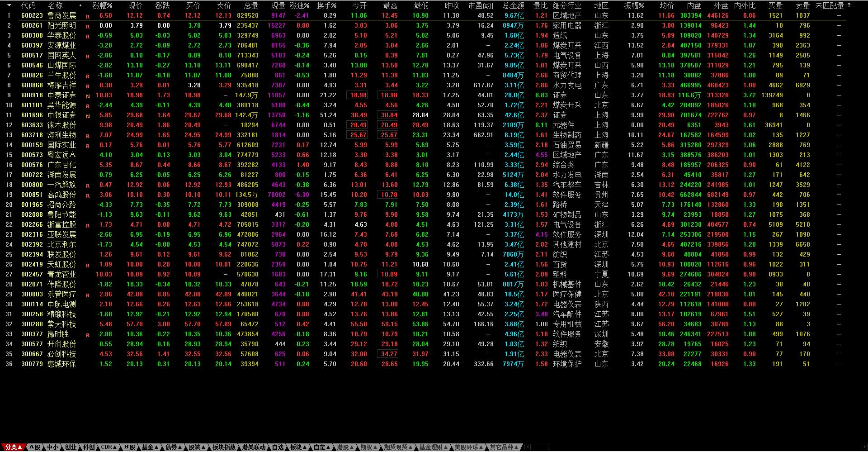Click the R margin marker for 阳光照明
Image resolution: width=868 pixels, height=452 pixels.
[x=88, y=26]
